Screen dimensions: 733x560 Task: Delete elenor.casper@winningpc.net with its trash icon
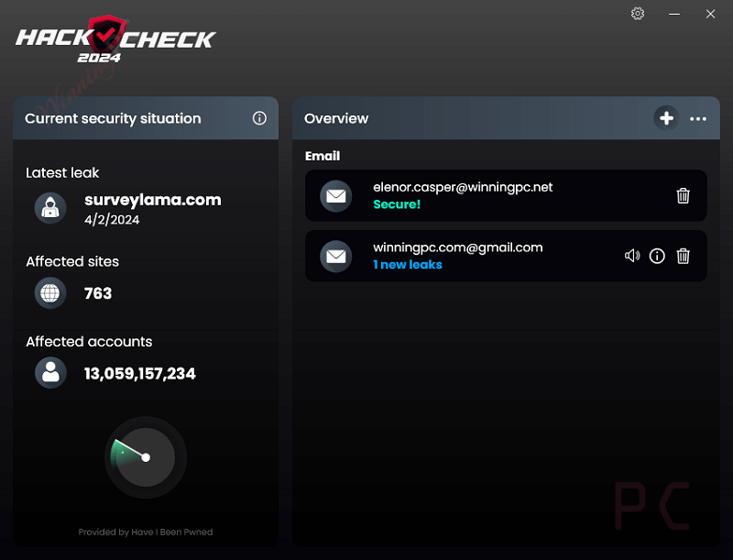click(682, 195)
